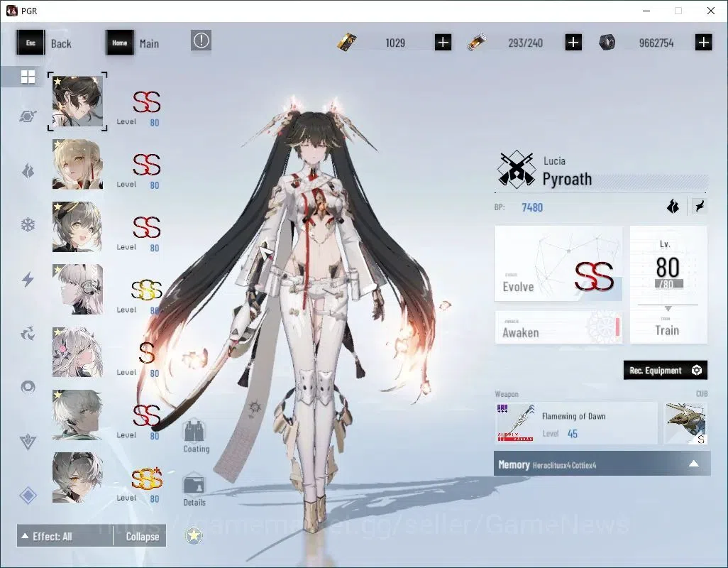The width and height of the screenshot is (728, 568).
Task: Go back with the Esc Back button
Action: pos(44,43)
